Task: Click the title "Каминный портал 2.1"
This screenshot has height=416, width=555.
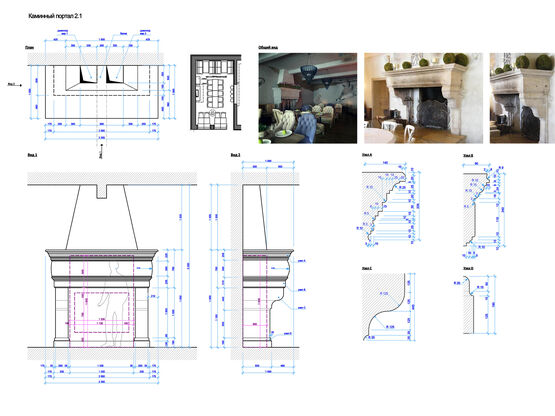Action: (x=55, y=16)
